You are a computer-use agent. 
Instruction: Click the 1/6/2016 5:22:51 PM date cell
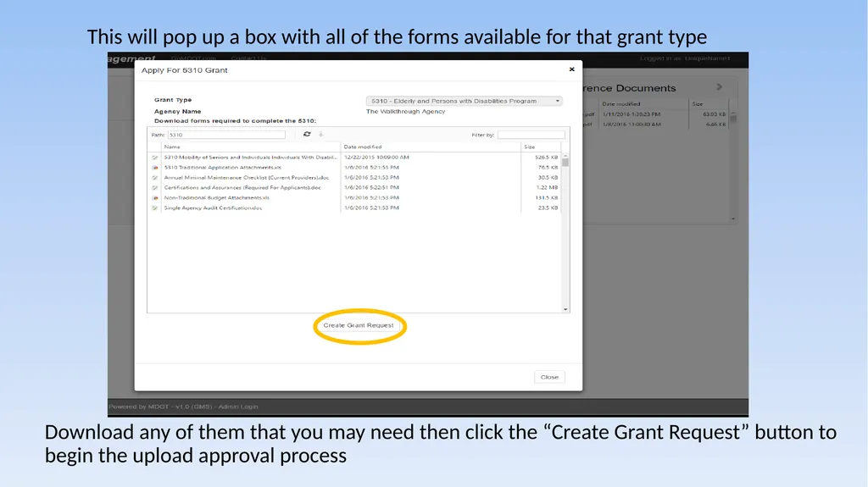[371, 188]
